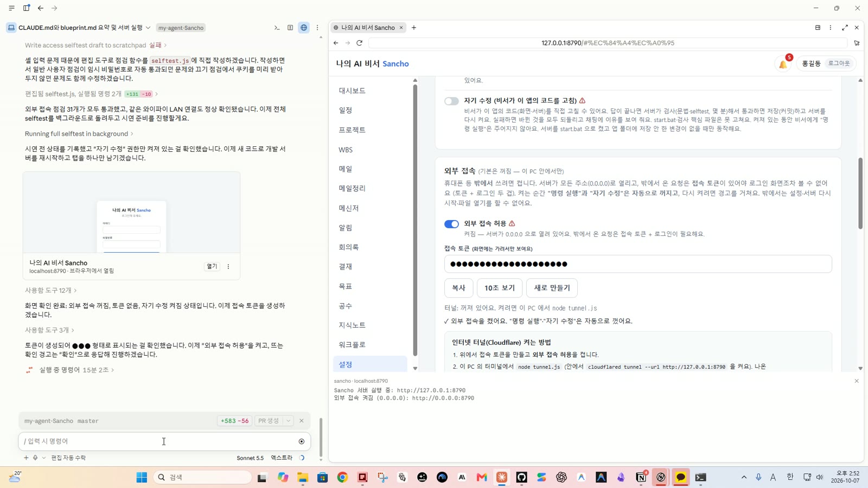Close the server console log panel

point(857,381)
